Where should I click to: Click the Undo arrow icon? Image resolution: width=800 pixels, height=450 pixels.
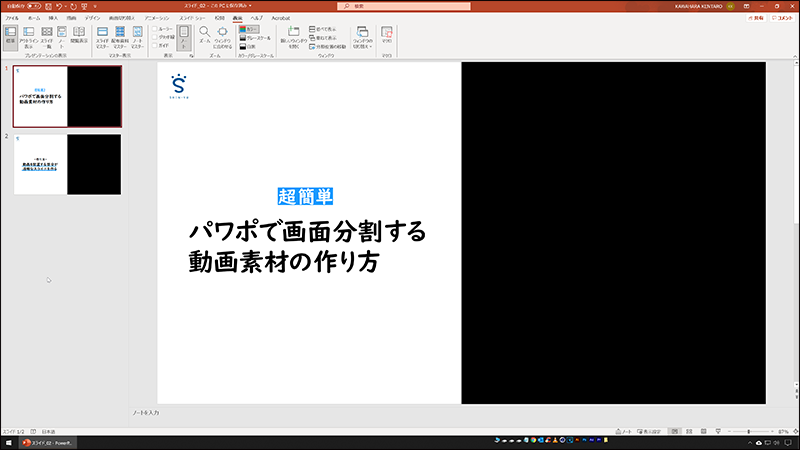click(59, 6)
